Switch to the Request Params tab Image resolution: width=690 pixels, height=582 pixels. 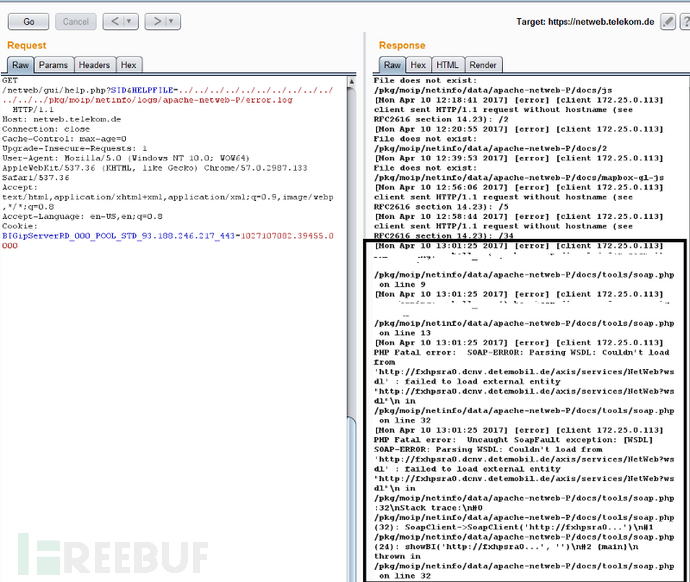(x=53, y=65)
